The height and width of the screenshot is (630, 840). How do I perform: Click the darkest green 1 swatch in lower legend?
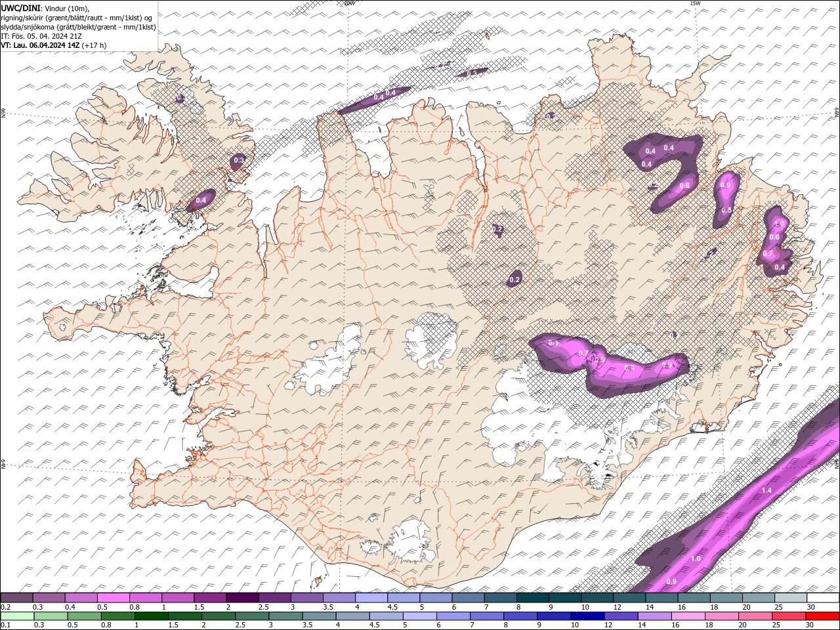152,616
